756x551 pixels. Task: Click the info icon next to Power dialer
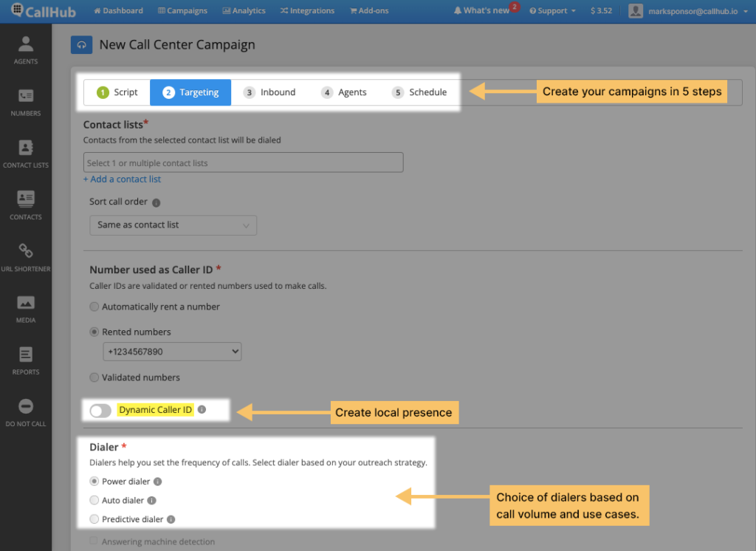point(158,482)
